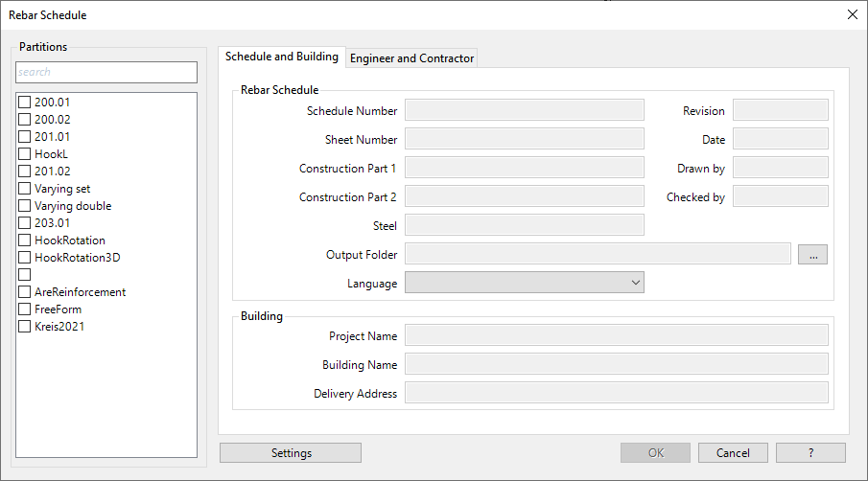Check the HookRotation3D partition checkbox
868x481 pixels.
click(26, 258)
